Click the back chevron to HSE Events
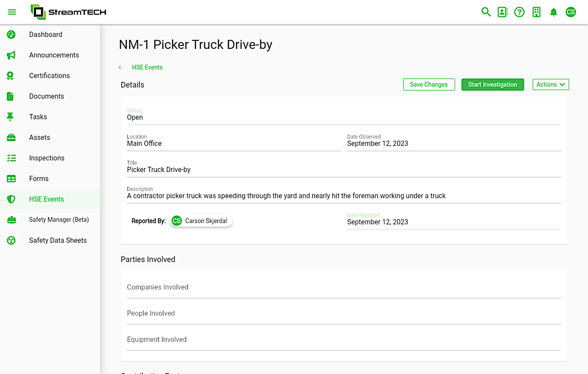This screenshot has height=374, width=588. tap(120, 67)
